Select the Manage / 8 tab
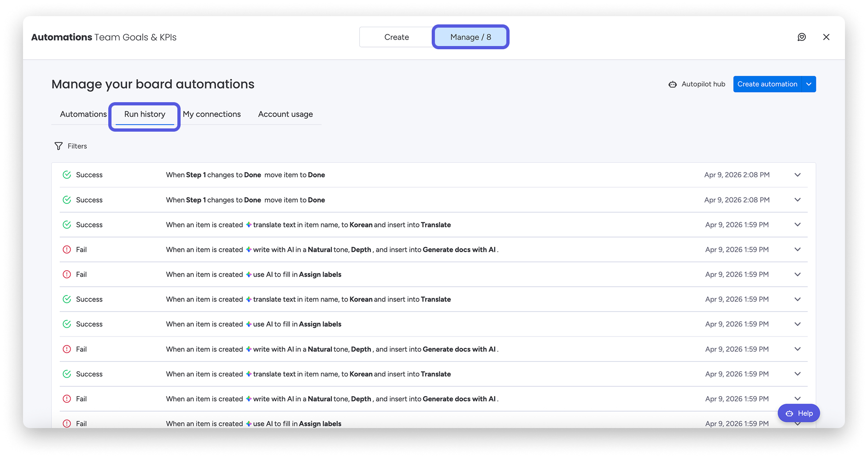Viewport: 868px width, 458px height. click(x=470, y=37)
